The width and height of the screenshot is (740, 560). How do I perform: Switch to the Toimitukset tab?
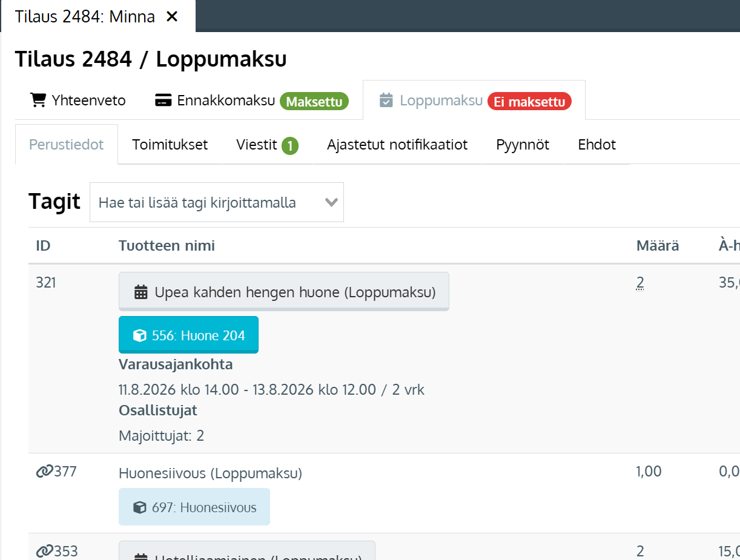pos(170,145)
